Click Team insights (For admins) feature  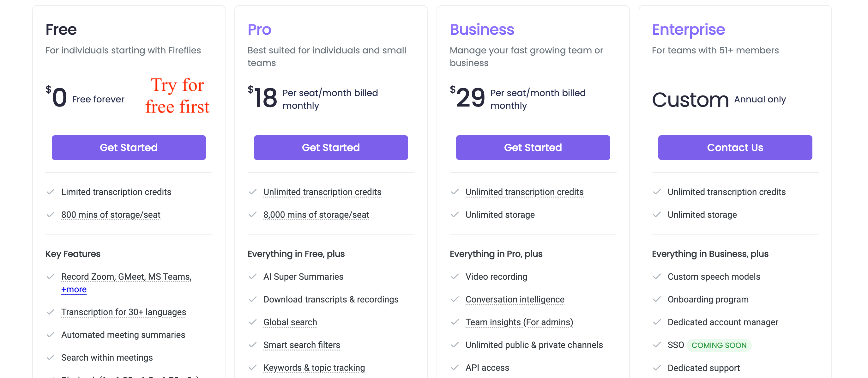[x=519, y=322]
